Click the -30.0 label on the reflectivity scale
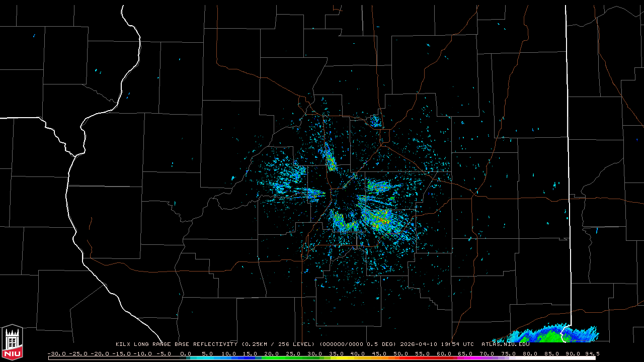The image size is (644, 362). tap(56, 353)
